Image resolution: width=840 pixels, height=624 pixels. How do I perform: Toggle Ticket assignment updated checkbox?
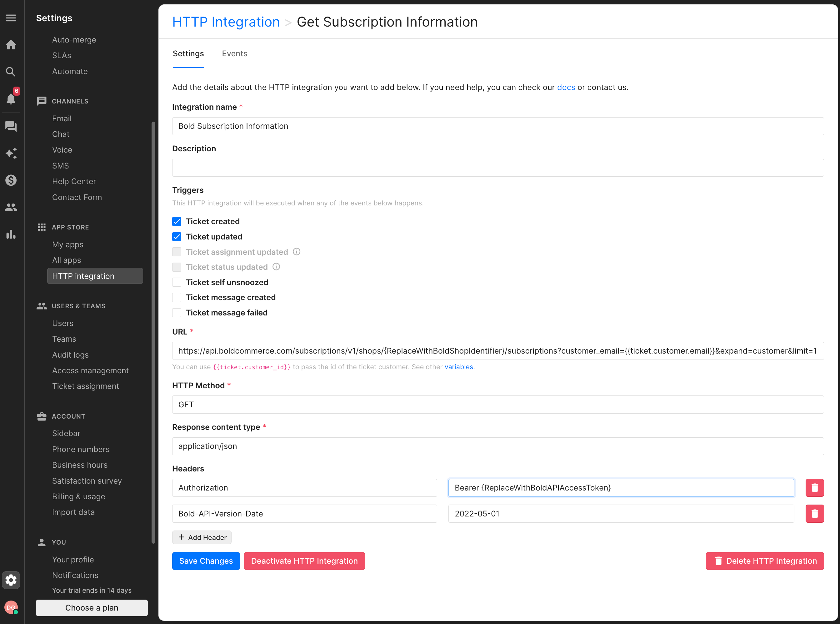point(177,252)
